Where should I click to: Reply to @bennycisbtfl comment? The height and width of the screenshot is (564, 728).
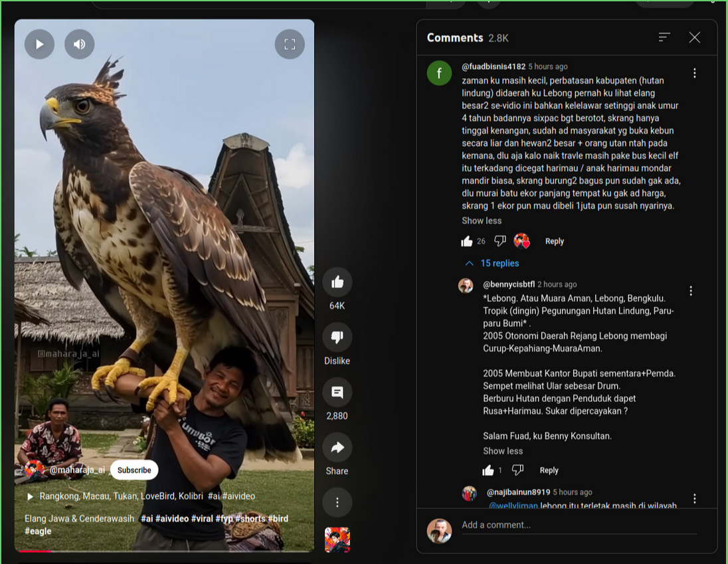tap(549, 470)
